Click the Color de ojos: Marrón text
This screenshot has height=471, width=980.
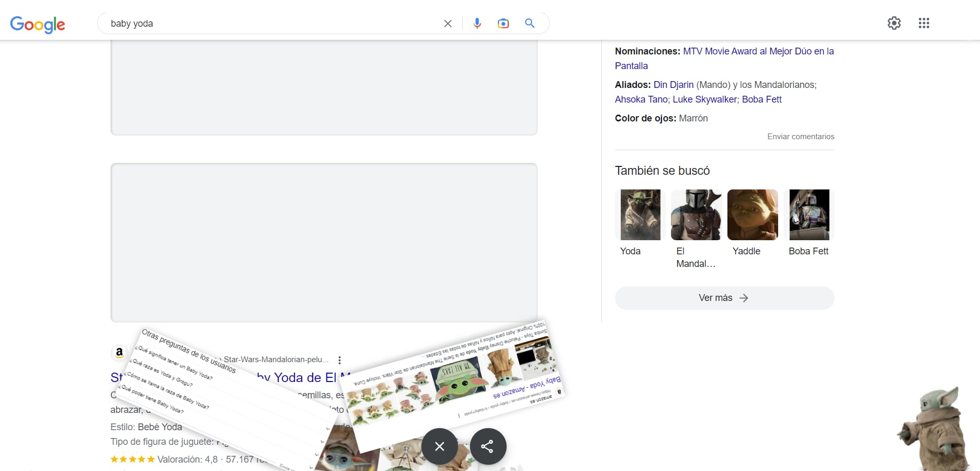661,118
